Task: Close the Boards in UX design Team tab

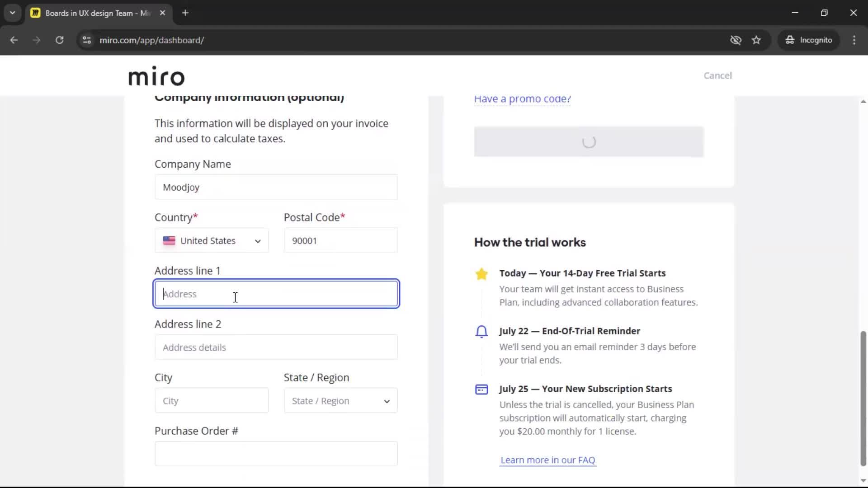Action: [162, 13]
